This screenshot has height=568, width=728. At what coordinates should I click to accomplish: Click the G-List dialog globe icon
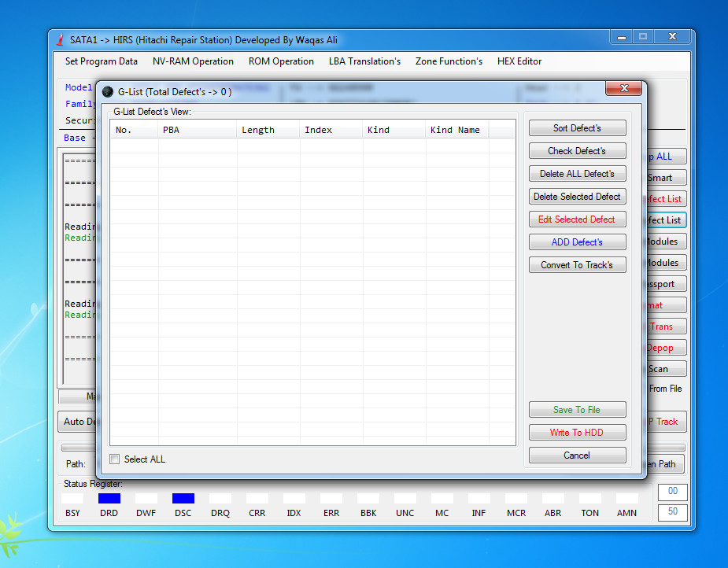click(108, 92)
